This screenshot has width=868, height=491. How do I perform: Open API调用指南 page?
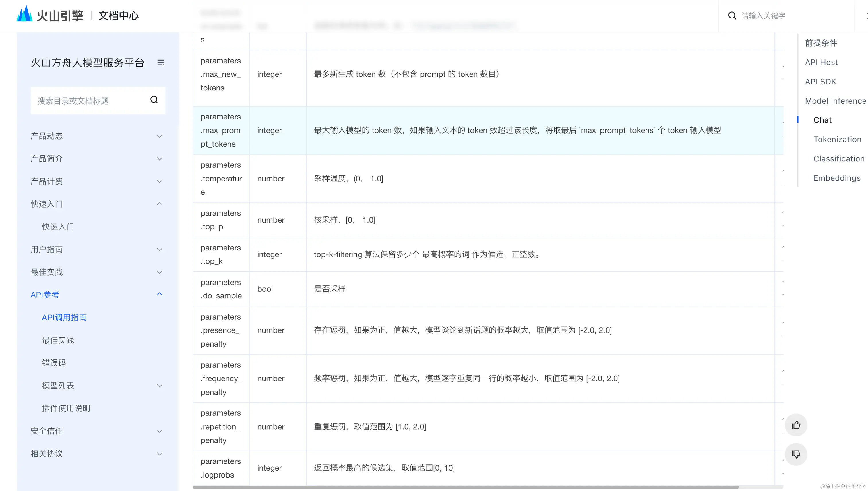[x=64, y=318]
